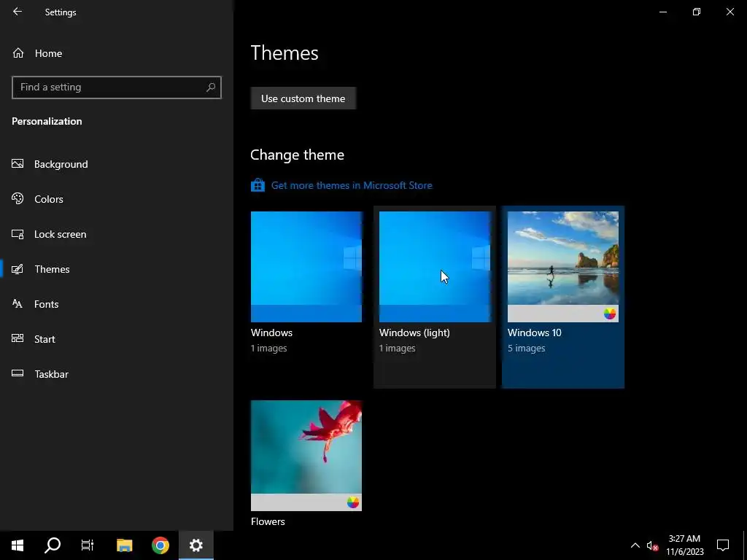Click the Fonts AA icon

tap(18, 304)
